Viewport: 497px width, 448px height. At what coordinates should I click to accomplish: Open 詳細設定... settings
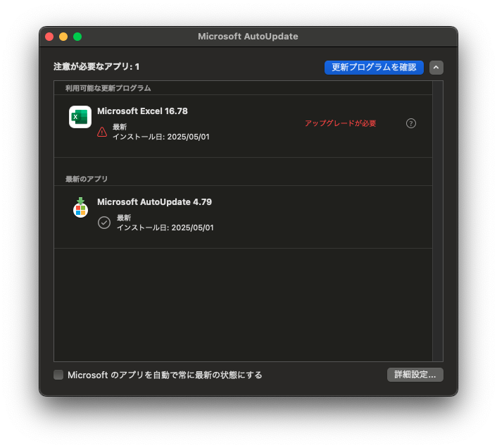(x=415, y=375)
